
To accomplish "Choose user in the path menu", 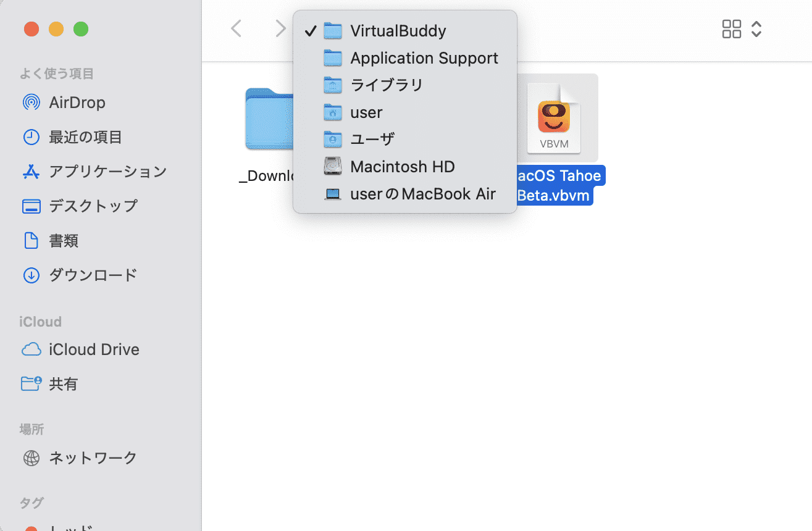I will click(405, 112).
